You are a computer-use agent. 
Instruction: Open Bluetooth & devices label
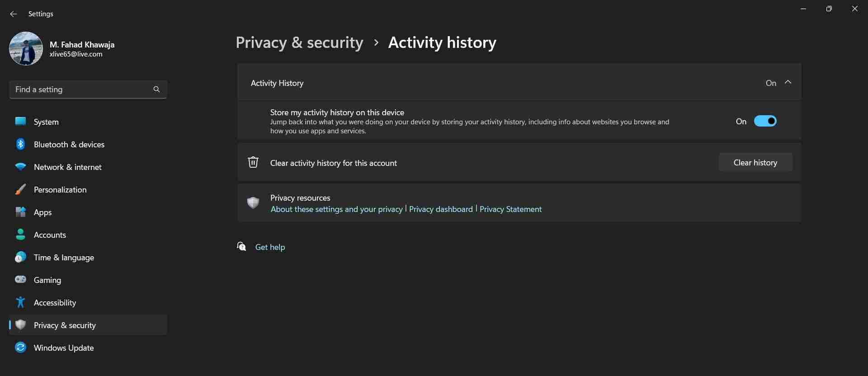(x=69, y=145)
